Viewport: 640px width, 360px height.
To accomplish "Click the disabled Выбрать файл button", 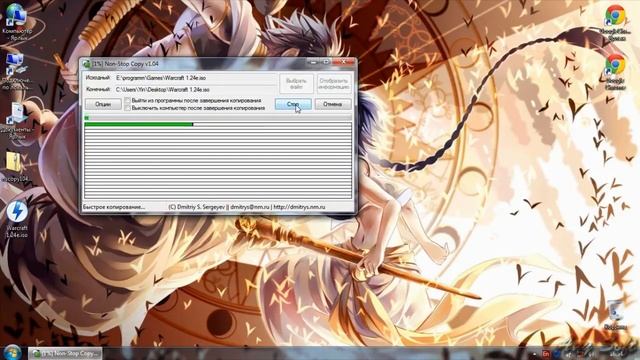I will click(296, 84).
